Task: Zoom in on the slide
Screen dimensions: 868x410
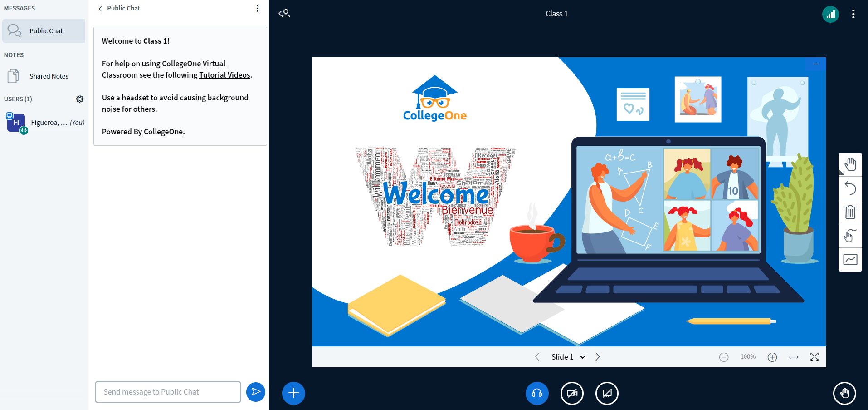Action: [772, 357]
